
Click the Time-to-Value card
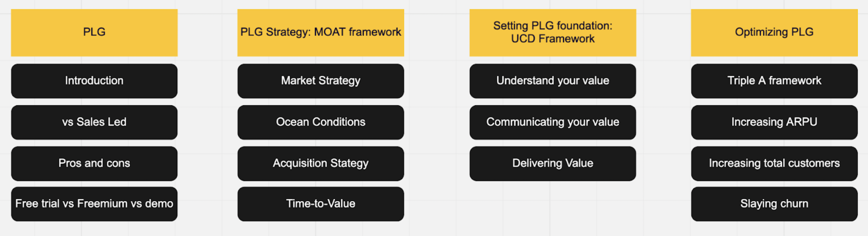pos(321,204)
